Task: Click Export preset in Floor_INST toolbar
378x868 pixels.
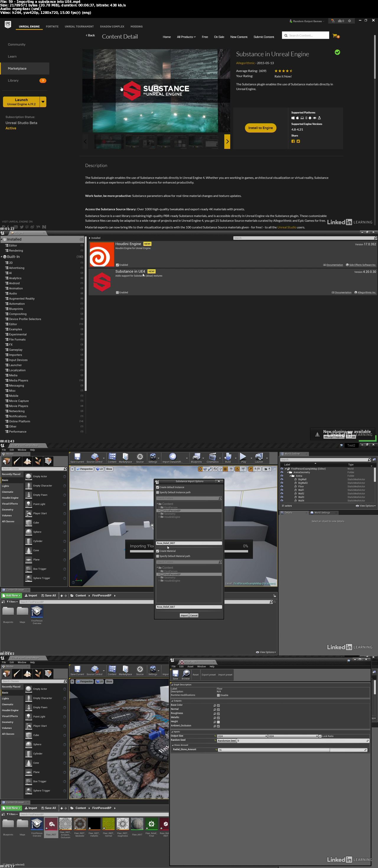Action: tap(208, 675)
